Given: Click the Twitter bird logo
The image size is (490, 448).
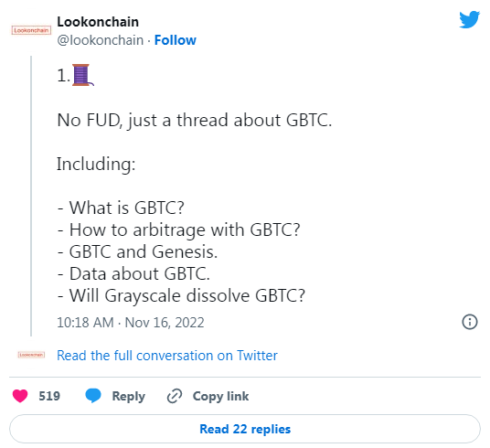Looking at the screenshot, I should point(469,20).
